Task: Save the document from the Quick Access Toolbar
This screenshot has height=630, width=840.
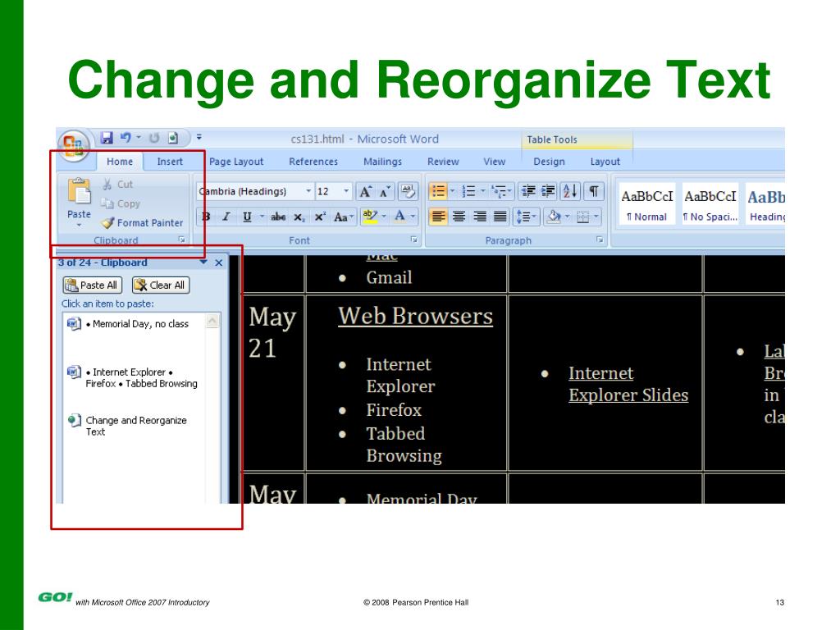Action: pos(107,138)
